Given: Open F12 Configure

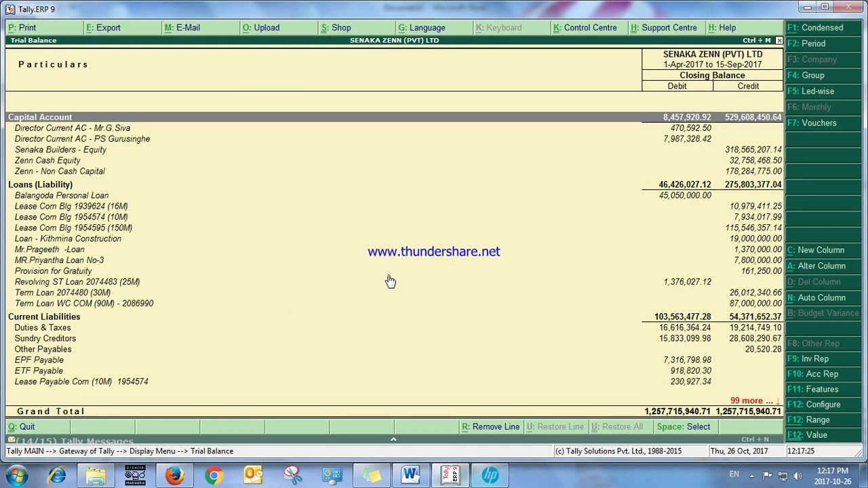Looking at the screenshot, I should [x=824, y=405].
